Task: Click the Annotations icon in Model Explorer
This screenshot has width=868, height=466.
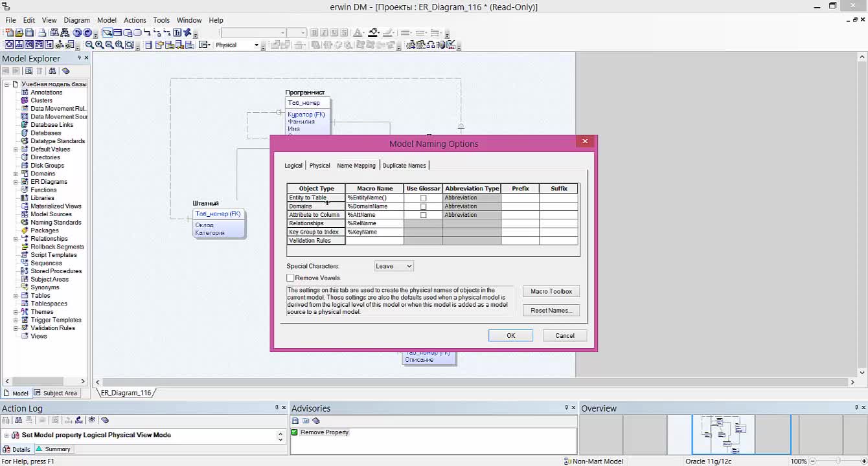Action: tap(25, 93)
